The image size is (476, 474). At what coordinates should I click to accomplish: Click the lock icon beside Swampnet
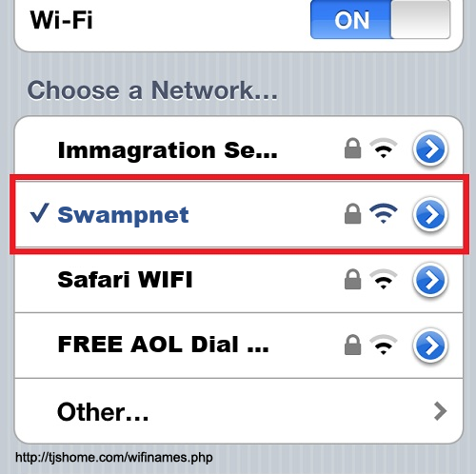(352, 213)
